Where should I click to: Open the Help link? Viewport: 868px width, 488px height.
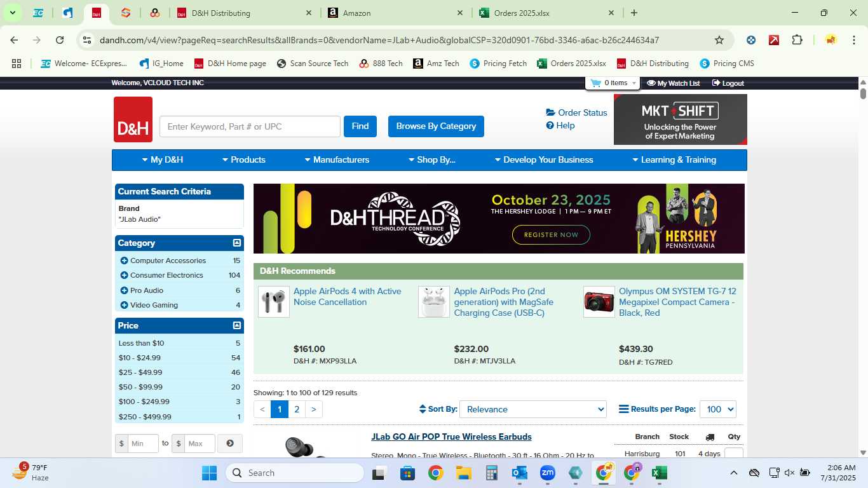(x=560, y=125)
